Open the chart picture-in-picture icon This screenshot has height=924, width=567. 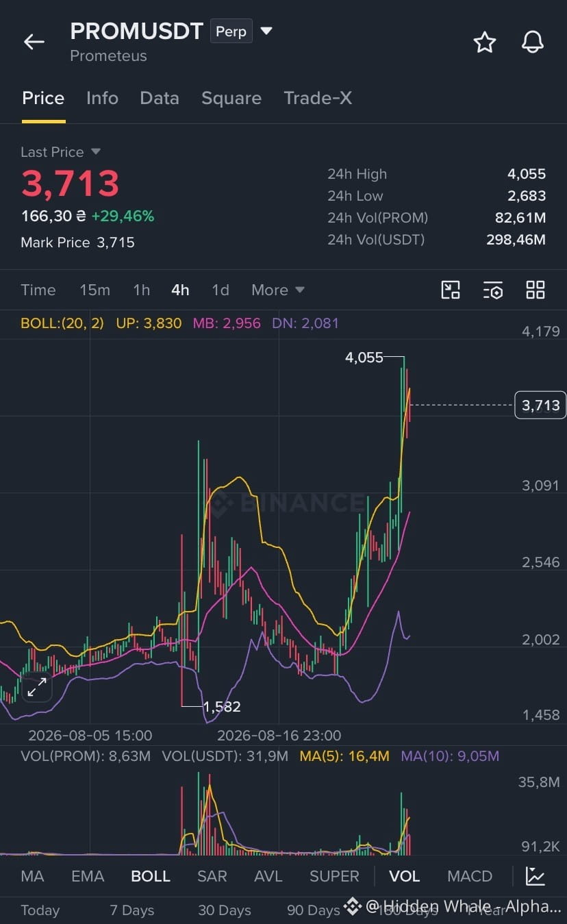(x=451, y=290)
